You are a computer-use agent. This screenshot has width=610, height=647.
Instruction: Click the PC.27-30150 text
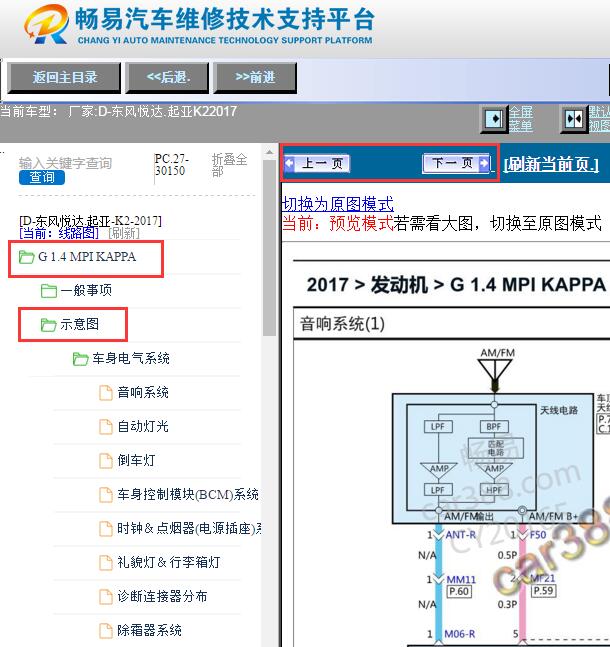pyautogui.click(x=172, y=165)
